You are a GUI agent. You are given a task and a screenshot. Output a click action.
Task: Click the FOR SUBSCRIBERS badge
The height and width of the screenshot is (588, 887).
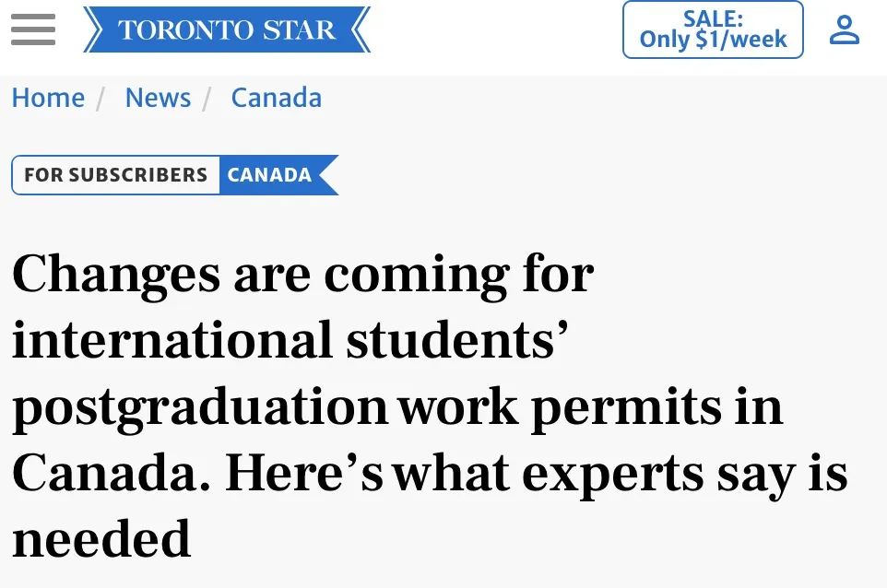click(115, 175)
